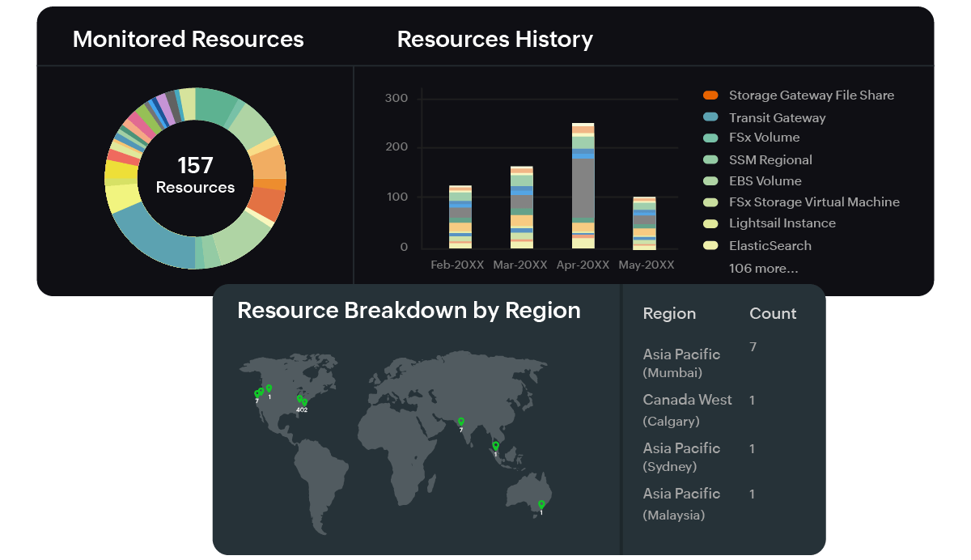Click the Asia Pacific (Mumbai) table row
The height and width of the screenshot is (560, 971).
point(681,362)
